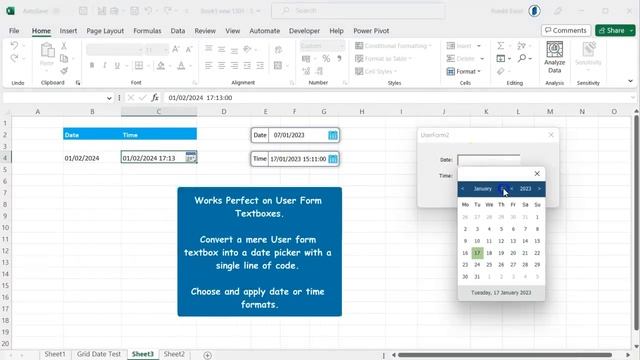The height and width of the screenshot is (360, 640).
Task: Click the Analyze Data button
Action: 554,58
